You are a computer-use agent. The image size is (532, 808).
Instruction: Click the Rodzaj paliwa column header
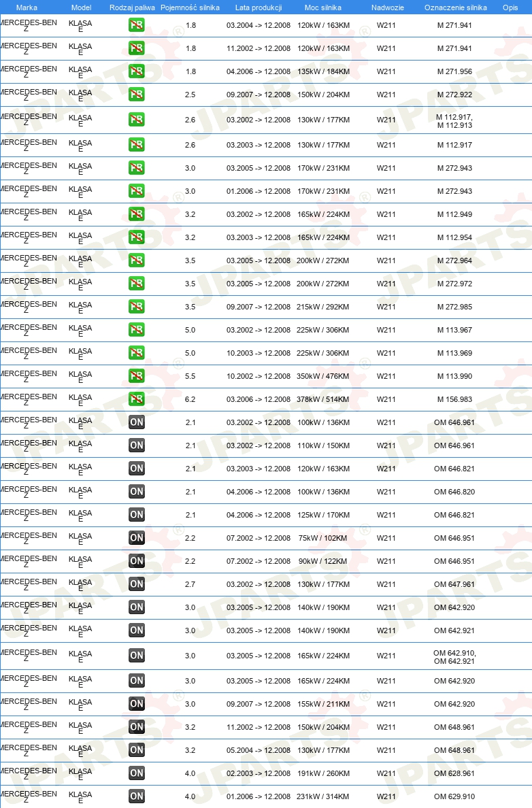(132, 7)
